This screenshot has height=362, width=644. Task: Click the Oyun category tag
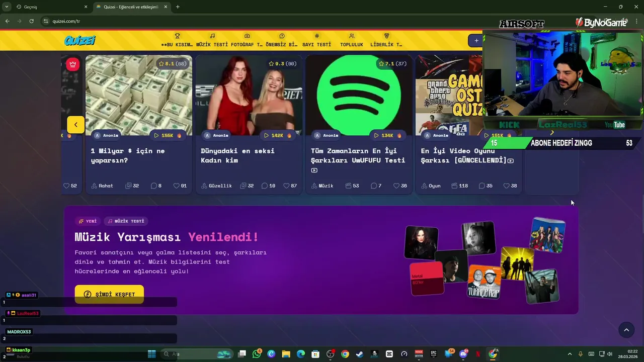431,186
